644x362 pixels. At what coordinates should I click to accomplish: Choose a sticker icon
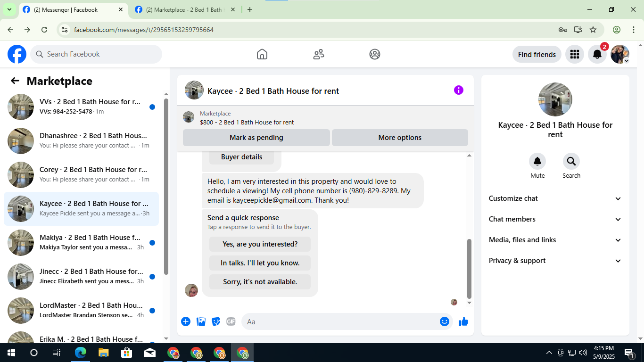216,321
